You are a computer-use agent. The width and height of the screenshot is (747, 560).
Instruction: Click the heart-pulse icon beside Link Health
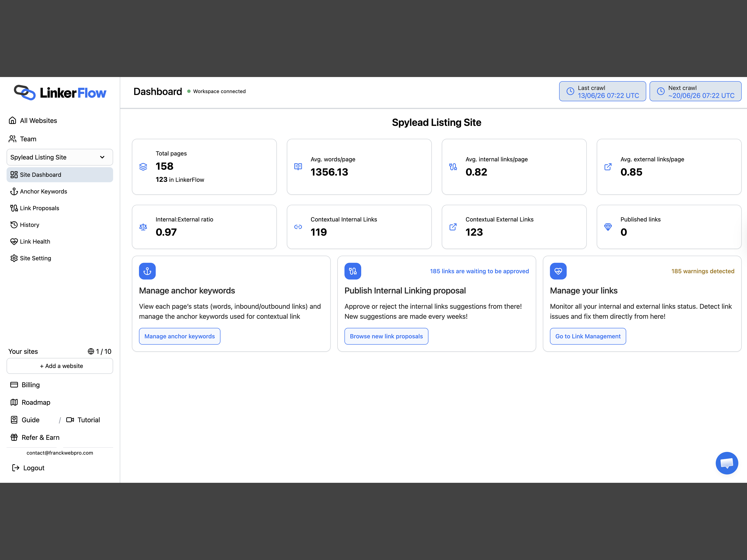point(14,241)
